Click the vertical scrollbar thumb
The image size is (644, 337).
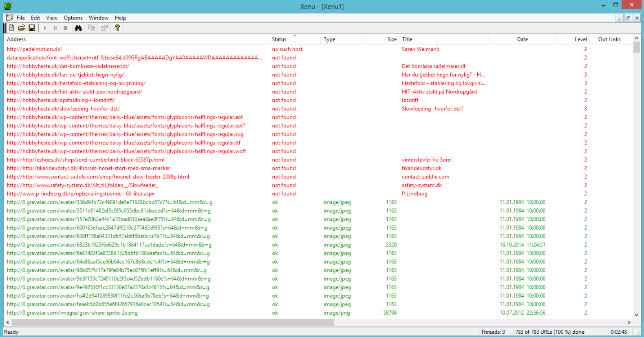(x=636, y=47)
